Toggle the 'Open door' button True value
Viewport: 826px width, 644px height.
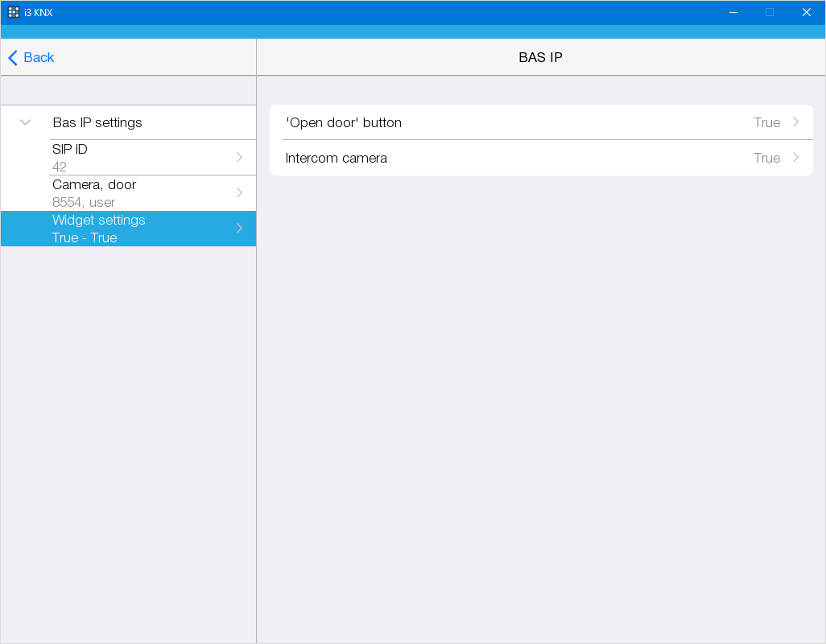click(766, 122)
